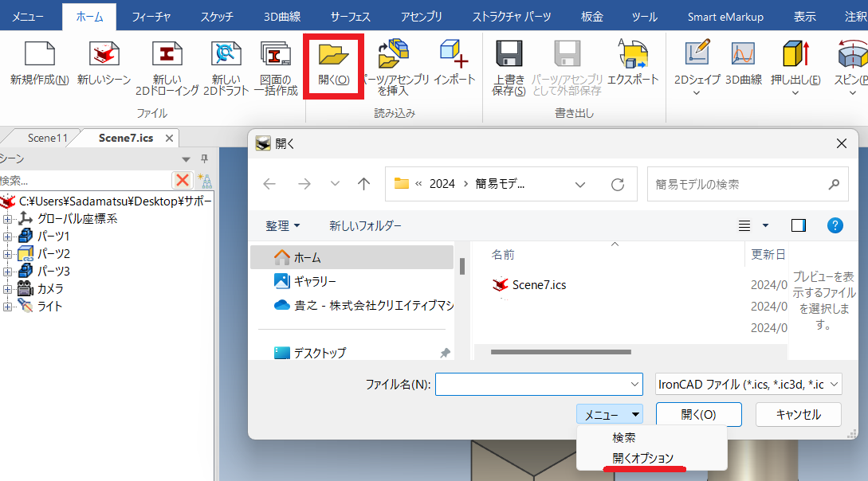Save with 上書き保存(S) icon

[509, 54]
